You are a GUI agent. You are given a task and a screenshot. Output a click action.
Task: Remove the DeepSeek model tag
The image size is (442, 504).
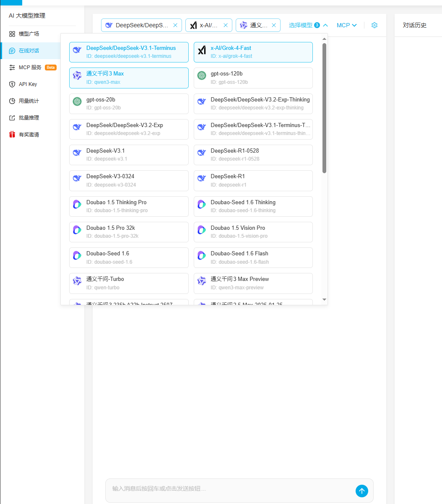175,25
